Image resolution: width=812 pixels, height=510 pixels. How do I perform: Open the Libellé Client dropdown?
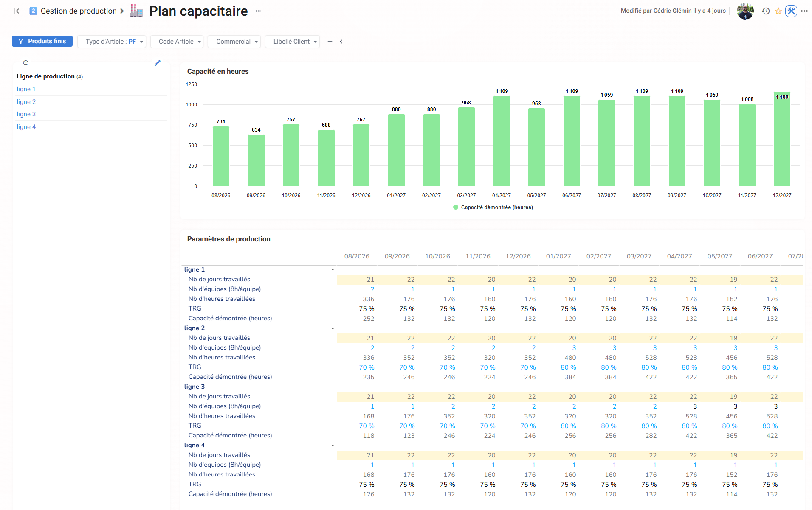tap(292, 42)
